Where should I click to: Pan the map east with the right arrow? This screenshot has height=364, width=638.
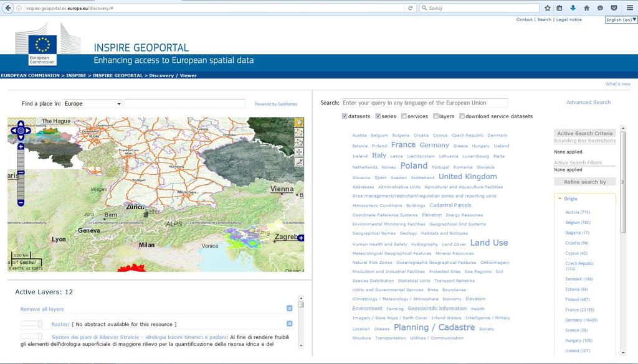coord(27,131)
